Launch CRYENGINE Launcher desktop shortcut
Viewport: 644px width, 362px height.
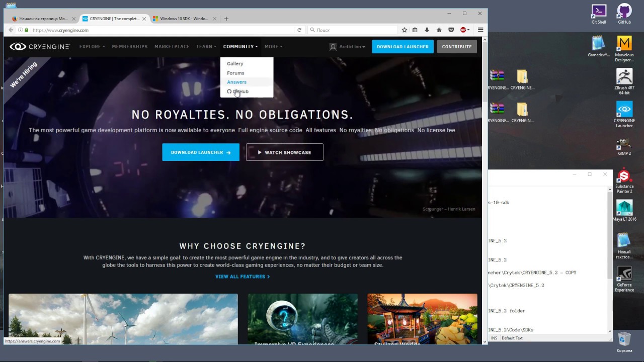click(x=624, y=115)
